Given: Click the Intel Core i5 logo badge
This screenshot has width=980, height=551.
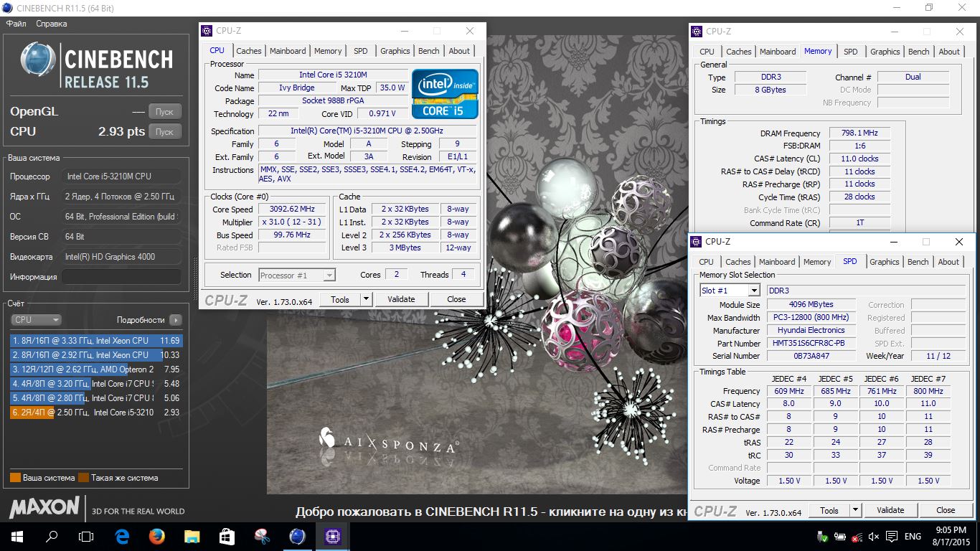Looking at the screenshot, I should coord(445,94).
